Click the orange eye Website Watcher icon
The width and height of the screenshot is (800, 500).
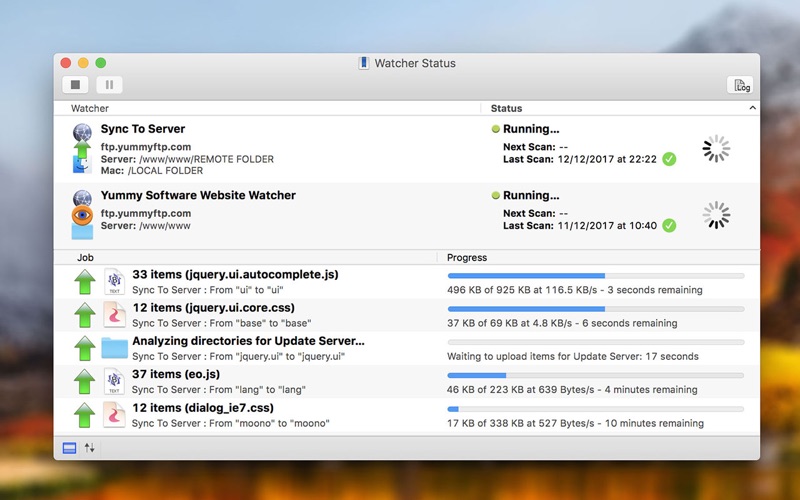(x=82, y=215)
